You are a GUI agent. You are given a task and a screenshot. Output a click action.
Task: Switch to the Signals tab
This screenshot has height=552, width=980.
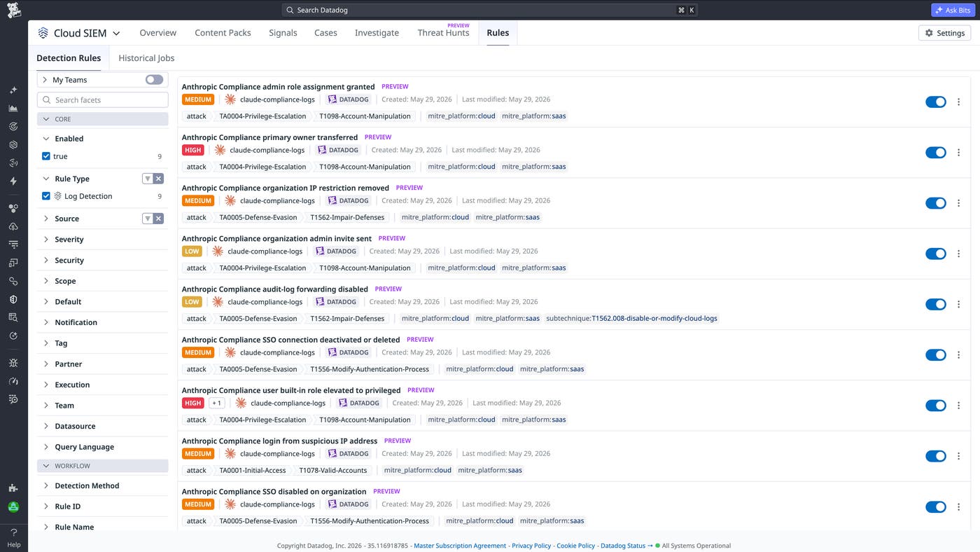(283, 33)
